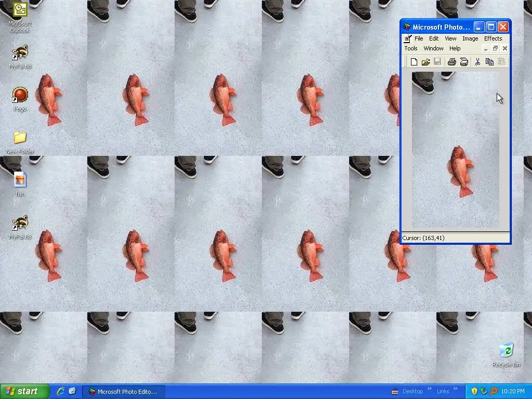Open the Effects menu
532x399 pixels.
pyautogui.click(x=493, y=38)
